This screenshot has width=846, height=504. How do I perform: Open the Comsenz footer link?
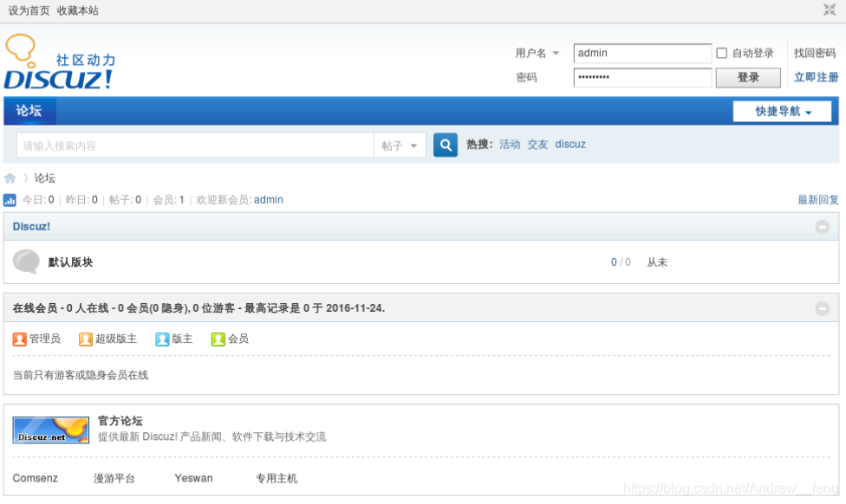point(35,478)
